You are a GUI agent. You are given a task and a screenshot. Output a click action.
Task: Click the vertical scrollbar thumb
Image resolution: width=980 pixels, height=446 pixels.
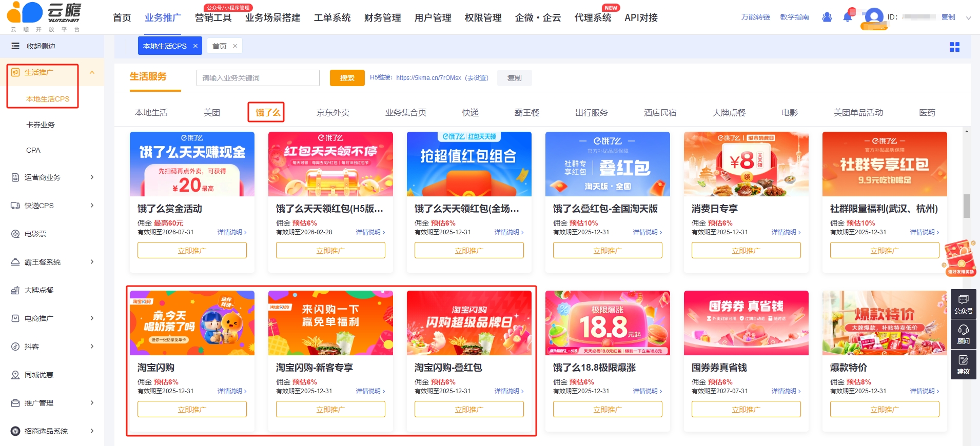[x=967, y=206]
